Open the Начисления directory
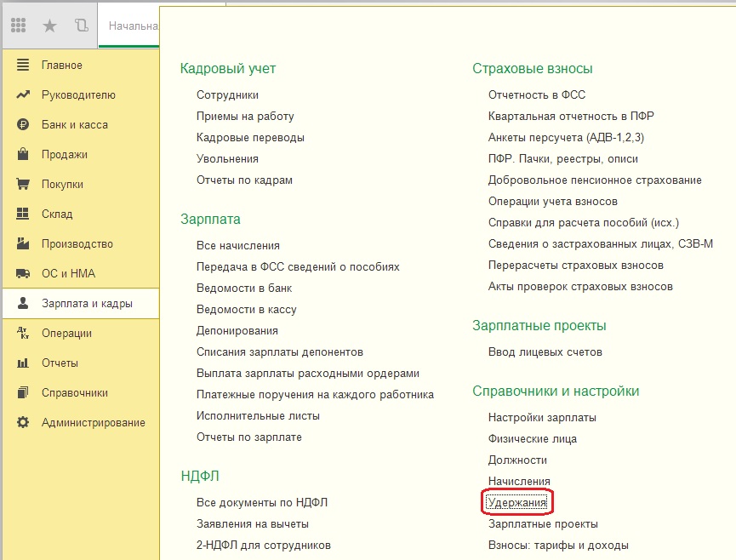Viewport: 736px width, 560px height. [519, 482]
